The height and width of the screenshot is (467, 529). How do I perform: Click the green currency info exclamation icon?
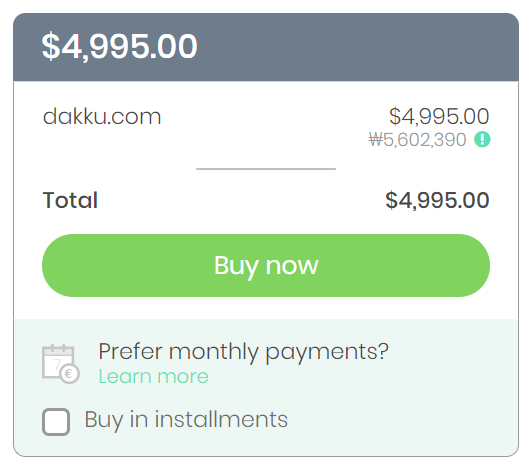pyautogui.click(x=482, y=139)
